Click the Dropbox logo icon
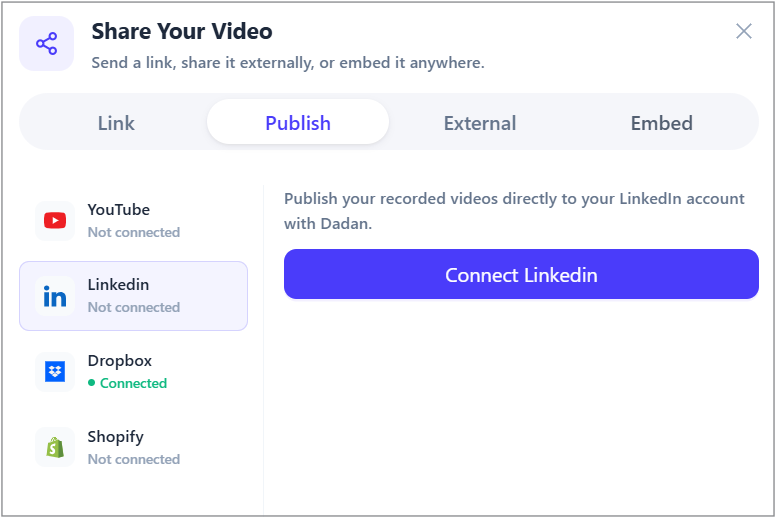775x517 pixels. pyautogui.click(x=55, y=372)
